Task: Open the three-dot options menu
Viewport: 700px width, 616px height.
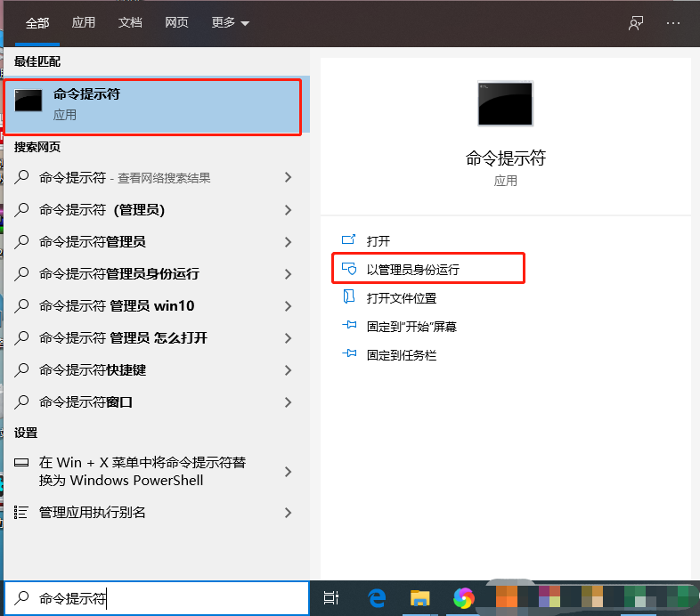Action: click(673, 23)
